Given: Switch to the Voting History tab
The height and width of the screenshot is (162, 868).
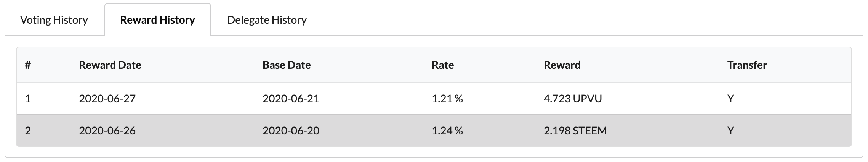Looking at the screenshot, I should pyautogui.click(x=54, y=20).
